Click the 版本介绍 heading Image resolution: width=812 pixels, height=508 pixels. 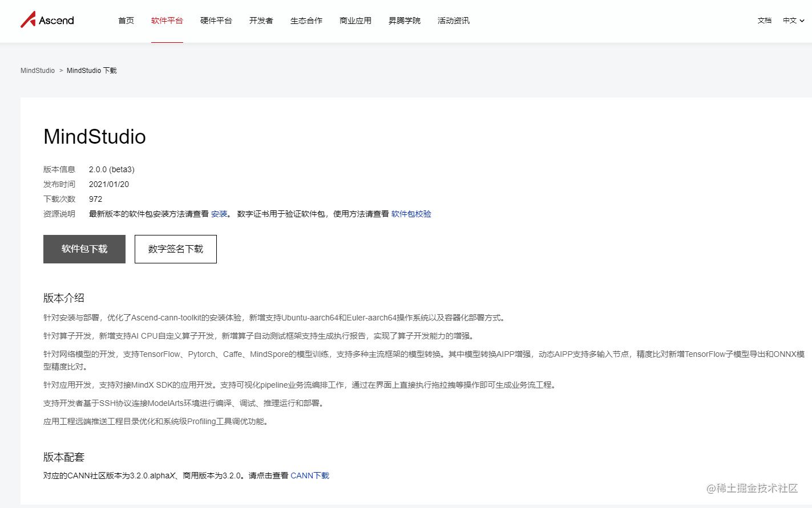(64, 298)
